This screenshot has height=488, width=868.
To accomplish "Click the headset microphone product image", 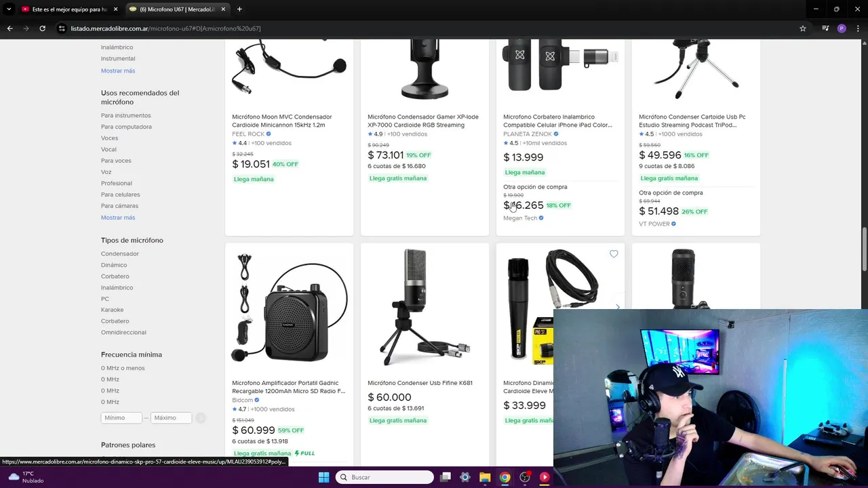I will [289, 68].
